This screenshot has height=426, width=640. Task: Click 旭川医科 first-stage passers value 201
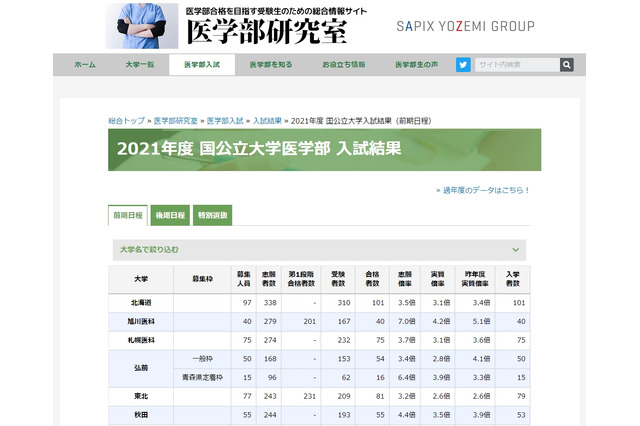coord(309,322)
